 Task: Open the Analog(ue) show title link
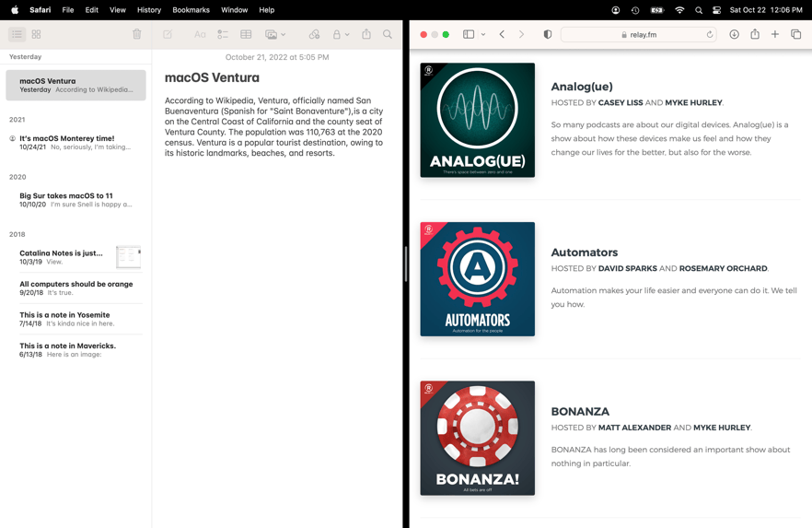coord(582,87)
